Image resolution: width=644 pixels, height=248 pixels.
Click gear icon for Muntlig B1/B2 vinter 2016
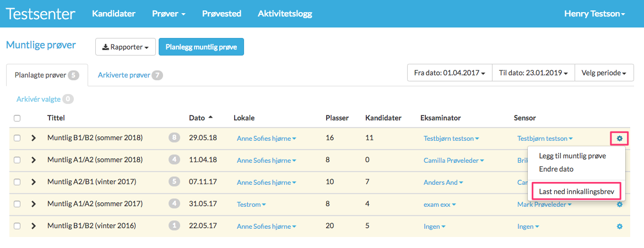619,226
